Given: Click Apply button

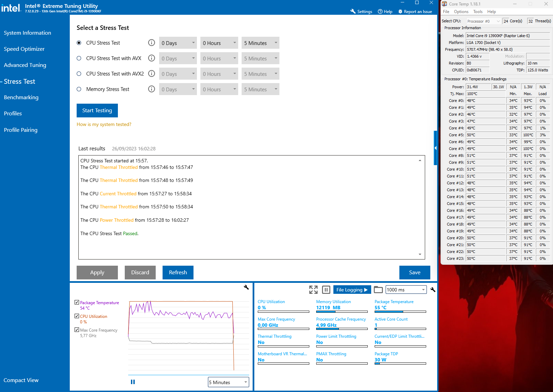Looking at the screenshot, I should 97,273.
